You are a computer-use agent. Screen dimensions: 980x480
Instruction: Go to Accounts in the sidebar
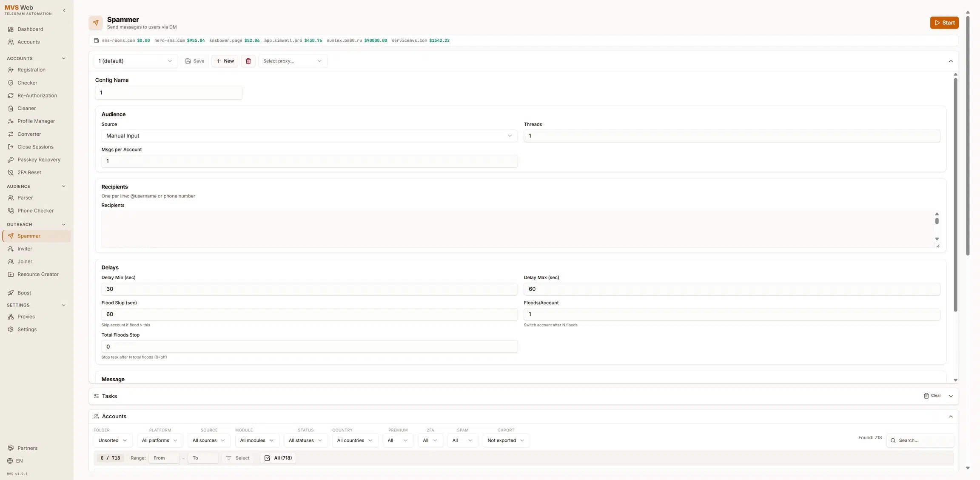point(37,42)
